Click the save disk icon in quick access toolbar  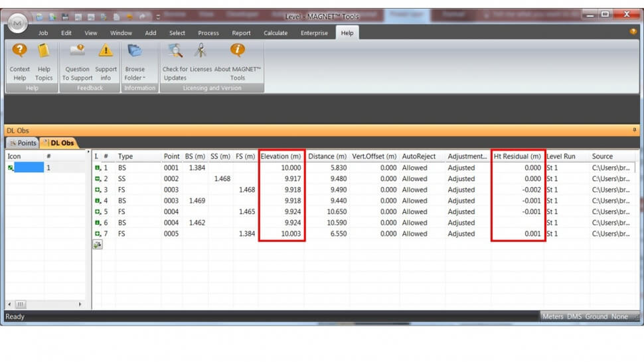(65, 17)
